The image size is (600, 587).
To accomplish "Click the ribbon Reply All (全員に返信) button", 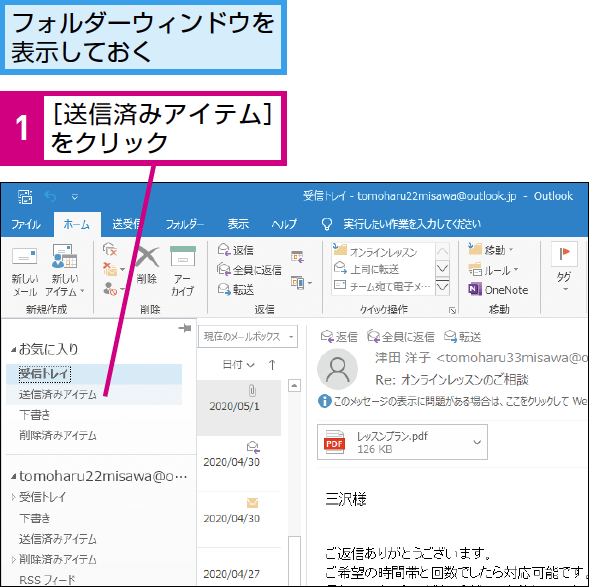I will (x=249, y=270).
